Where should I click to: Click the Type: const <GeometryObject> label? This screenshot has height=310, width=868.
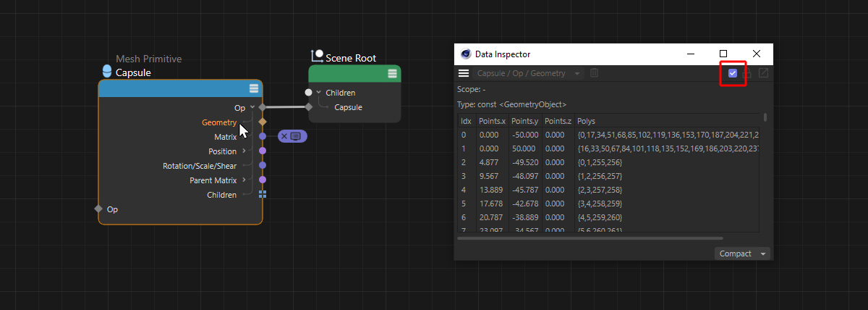[511, 104]
